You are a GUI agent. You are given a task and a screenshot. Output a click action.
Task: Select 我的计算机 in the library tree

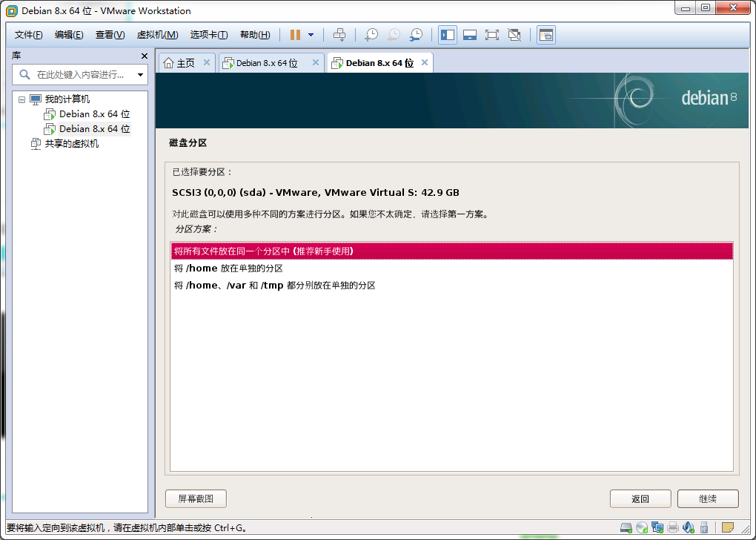67,99
